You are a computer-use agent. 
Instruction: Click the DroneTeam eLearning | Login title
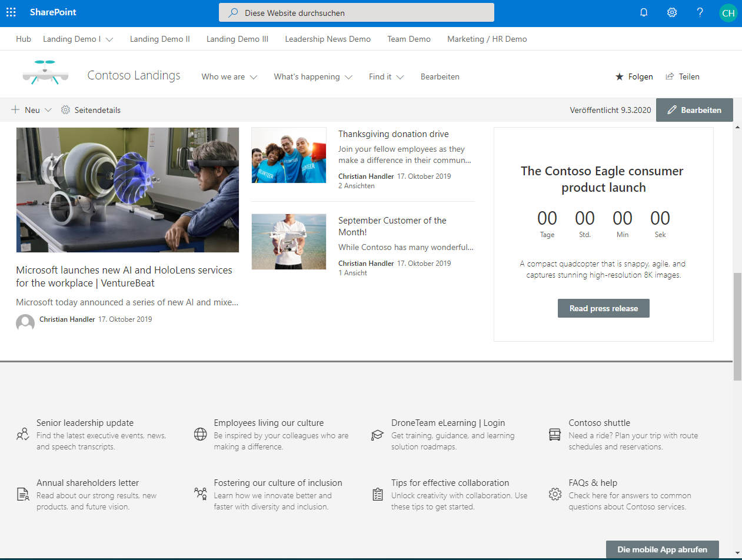448,423
